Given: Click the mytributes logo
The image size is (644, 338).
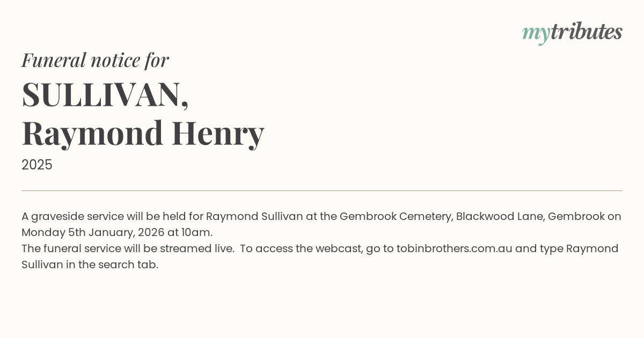Looking at the screenshot, I should click(x=572, y=32).
